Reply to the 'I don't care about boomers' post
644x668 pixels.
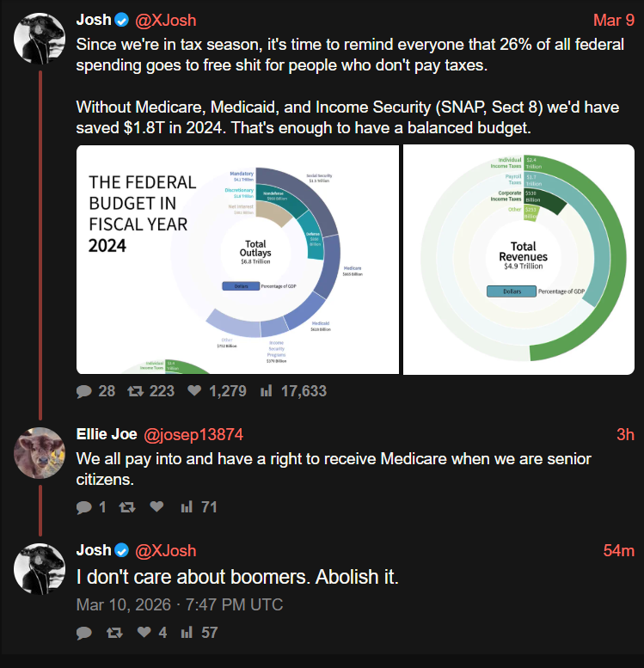pyautogui.click(x=83, y=633)
